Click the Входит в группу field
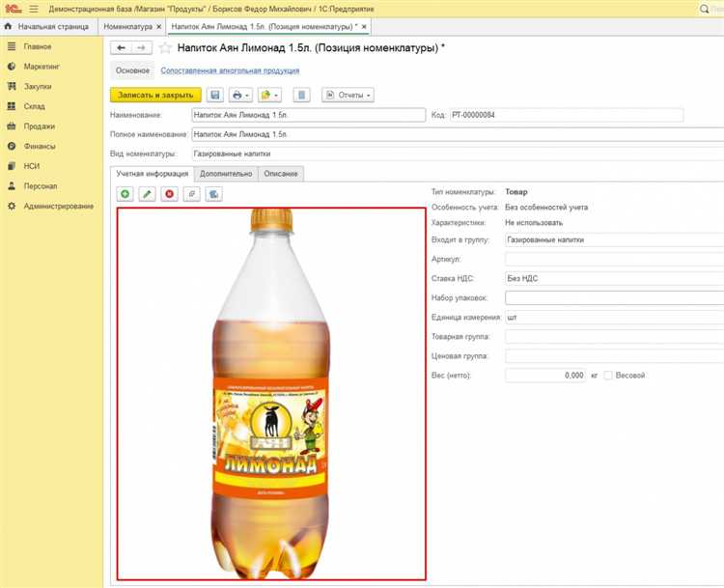Screen dimensions: 724x588 (x=615, y=239)
